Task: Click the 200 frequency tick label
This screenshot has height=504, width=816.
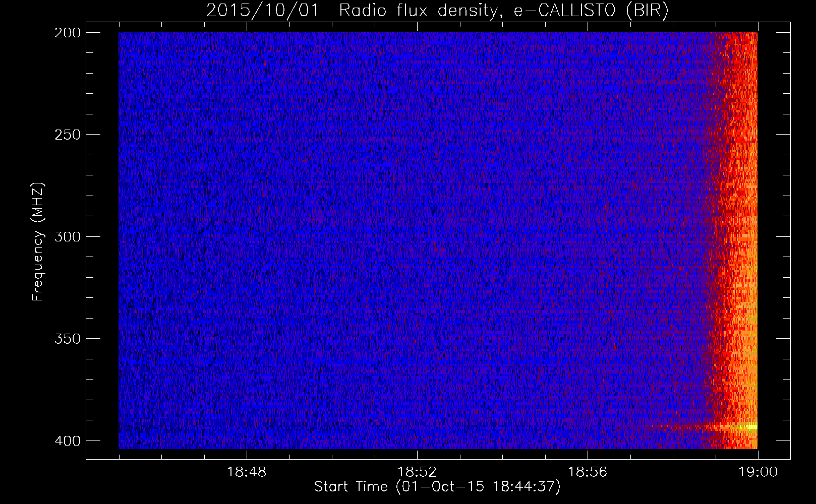Action: tap(67, 33)
